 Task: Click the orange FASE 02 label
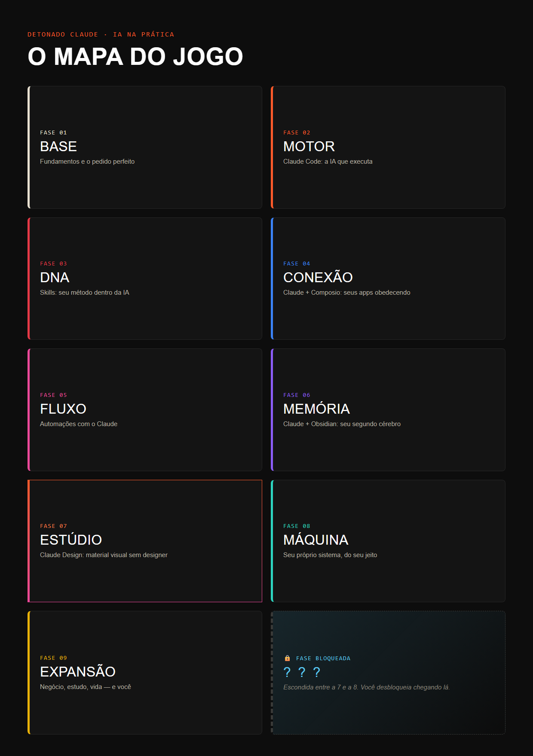tap(297, 133)
